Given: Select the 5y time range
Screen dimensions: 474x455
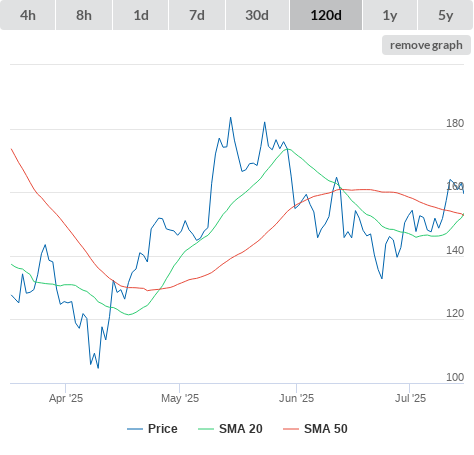Looking at the screenshot, I should coord(446,15).
